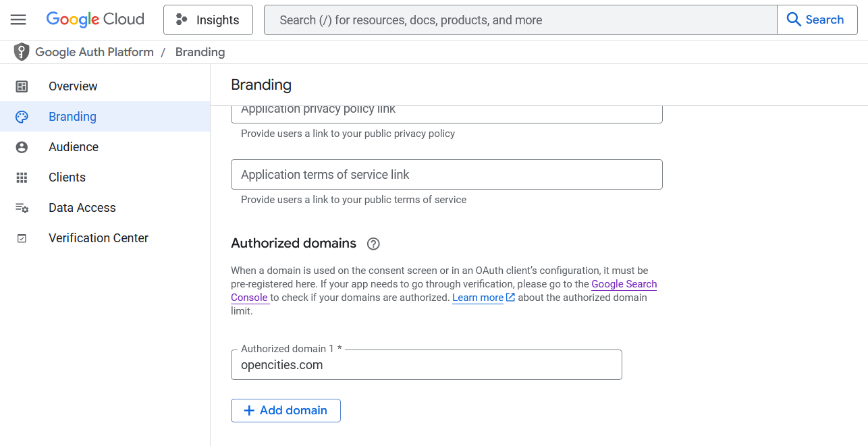Click the Insights sparkle icon

pyautogui.click(x=181, y=20)
